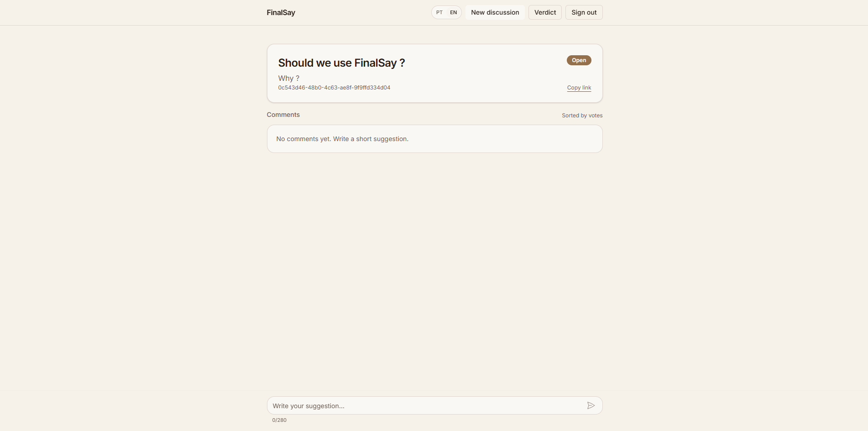Screen dimensions: 868x431
Task: Submit a suggestion with the paper plane icon
Action: pyautogui.click(x=591, y=405)
